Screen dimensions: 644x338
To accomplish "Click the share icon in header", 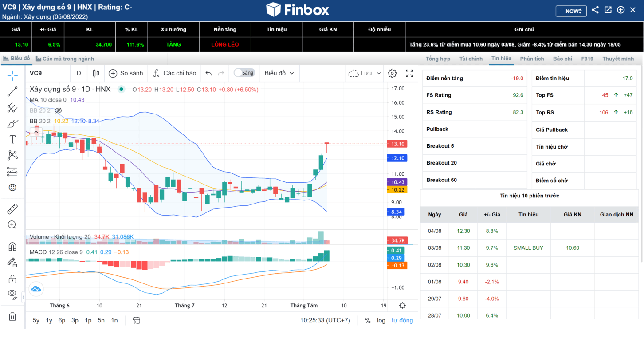I will (595, 10).
